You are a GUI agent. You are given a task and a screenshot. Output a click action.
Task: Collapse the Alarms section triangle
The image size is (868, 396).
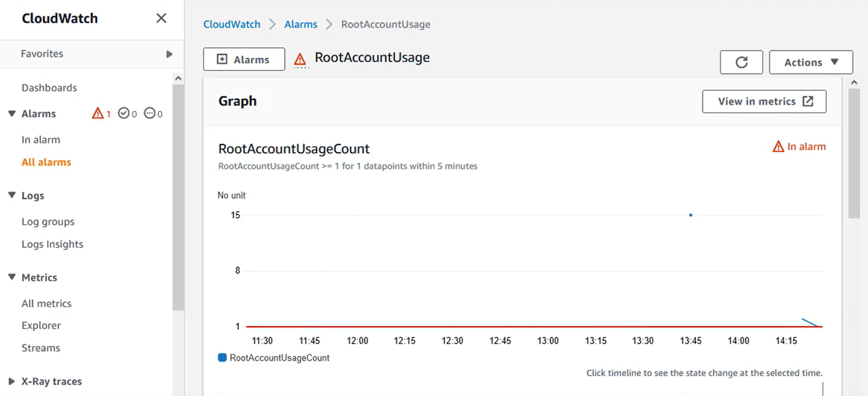(x=12, y=113)
